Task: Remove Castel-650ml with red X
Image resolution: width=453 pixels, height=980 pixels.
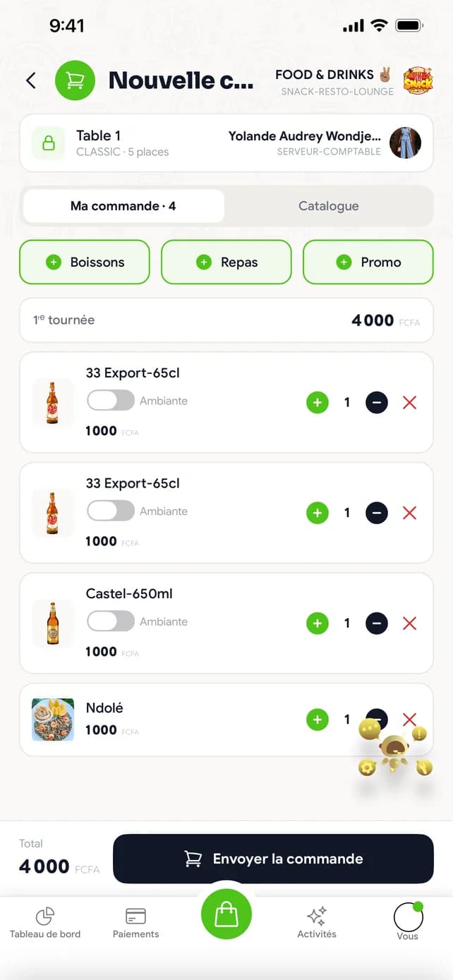Action: [x=409, y=624]
